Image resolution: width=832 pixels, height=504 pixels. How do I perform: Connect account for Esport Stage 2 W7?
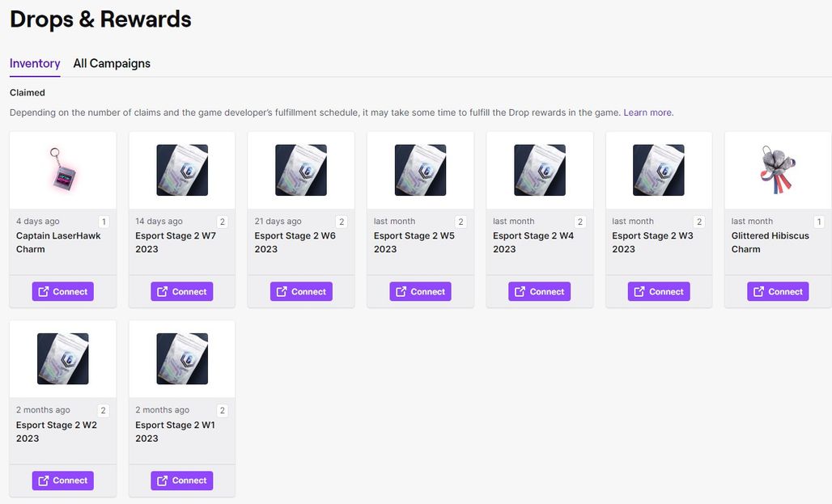click(182, 291)
